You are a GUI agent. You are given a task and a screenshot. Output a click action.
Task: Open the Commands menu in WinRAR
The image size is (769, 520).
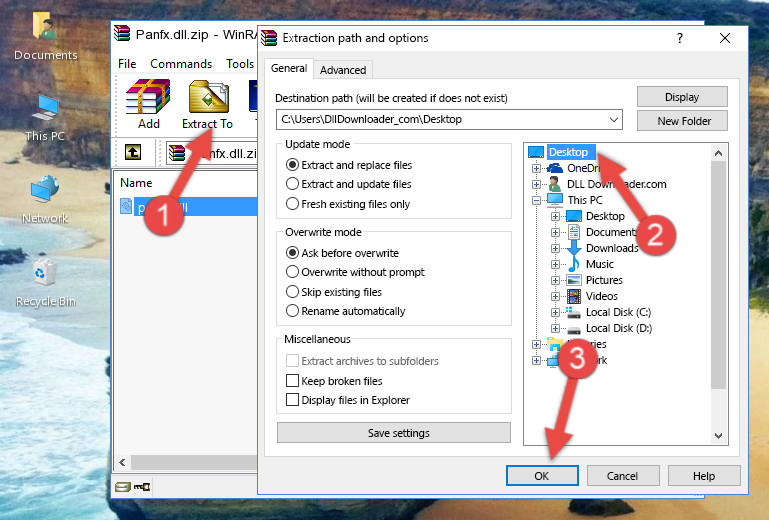click(x=181, y=64)
